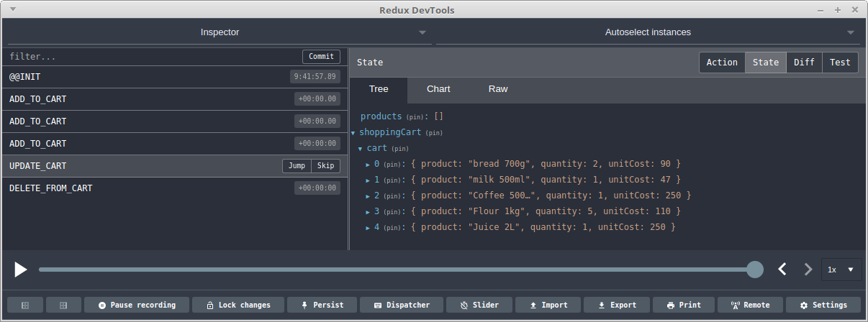
Task: Open the 1x playback speed dropdown
Action: (x=841, y=270)
